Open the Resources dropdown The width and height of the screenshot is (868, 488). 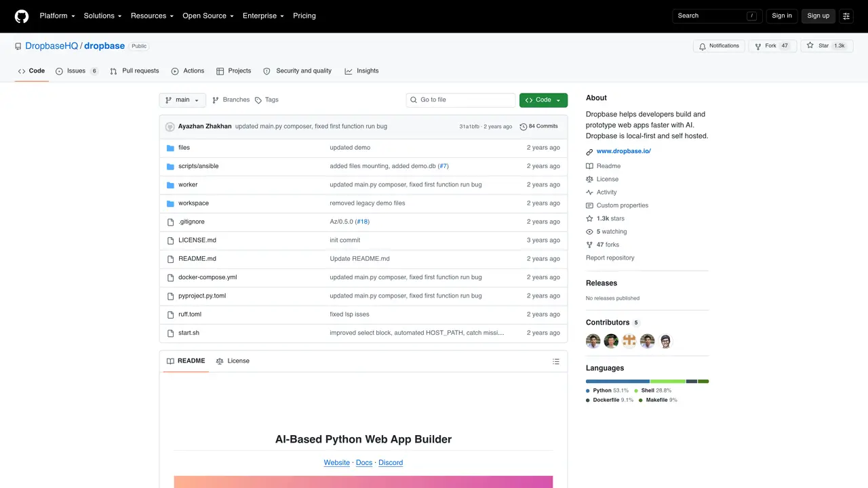pos(152,16)
